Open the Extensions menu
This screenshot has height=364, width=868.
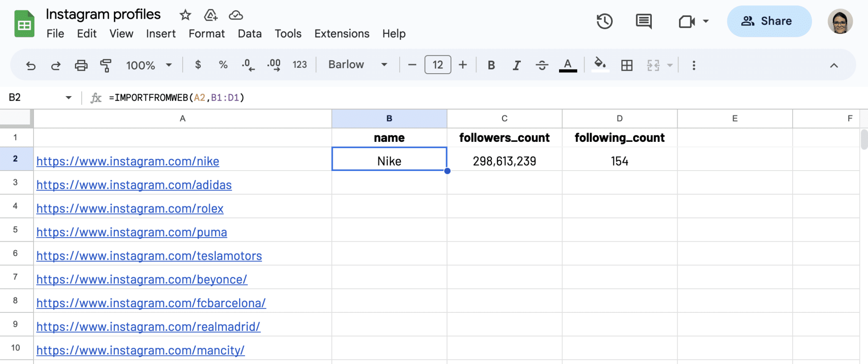(x=342, y=33)
